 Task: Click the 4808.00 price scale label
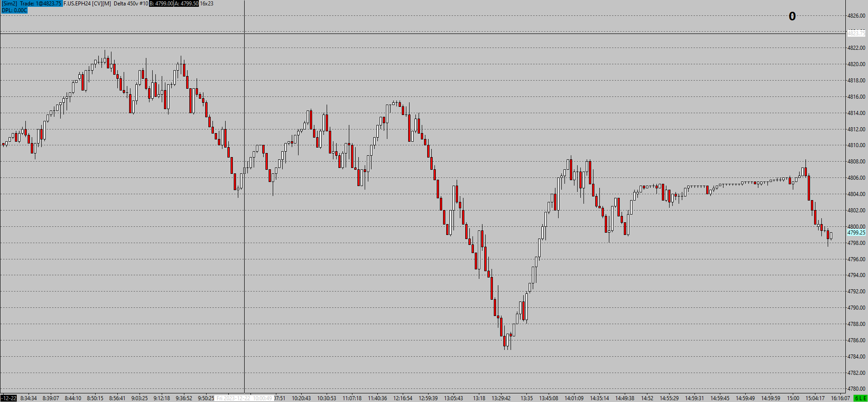pyautogui.click(x=856, y=162)
